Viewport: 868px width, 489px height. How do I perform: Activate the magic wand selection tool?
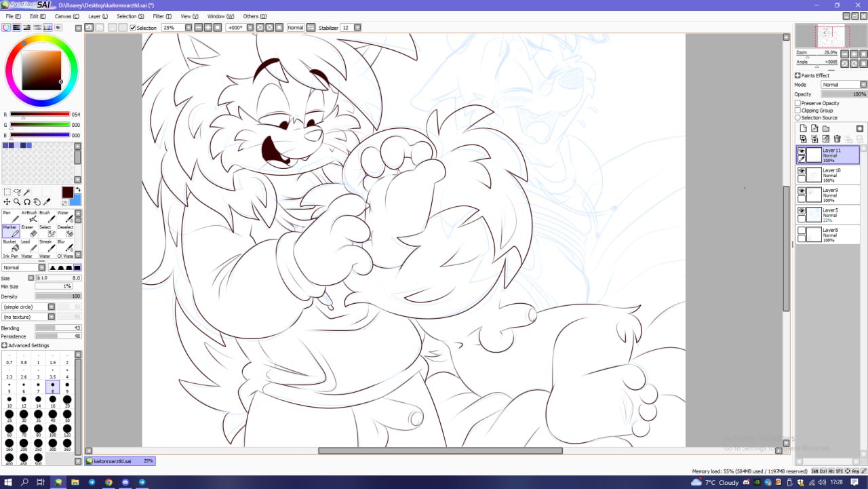pos(28,192)
